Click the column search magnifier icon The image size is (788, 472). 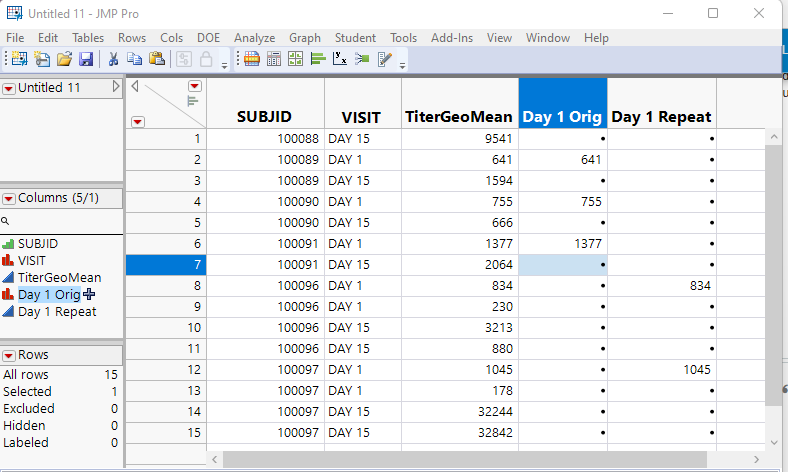pos(5,221)
